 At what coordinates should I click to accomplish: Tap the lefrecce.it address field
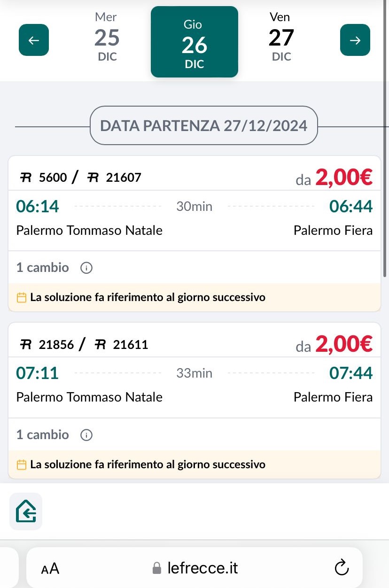[x=202, y=568]
